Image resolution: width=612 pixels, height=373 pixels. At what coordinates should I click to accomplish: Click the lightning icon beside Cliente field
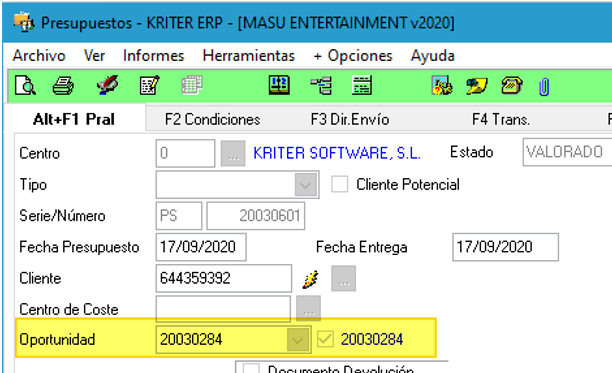311,279
